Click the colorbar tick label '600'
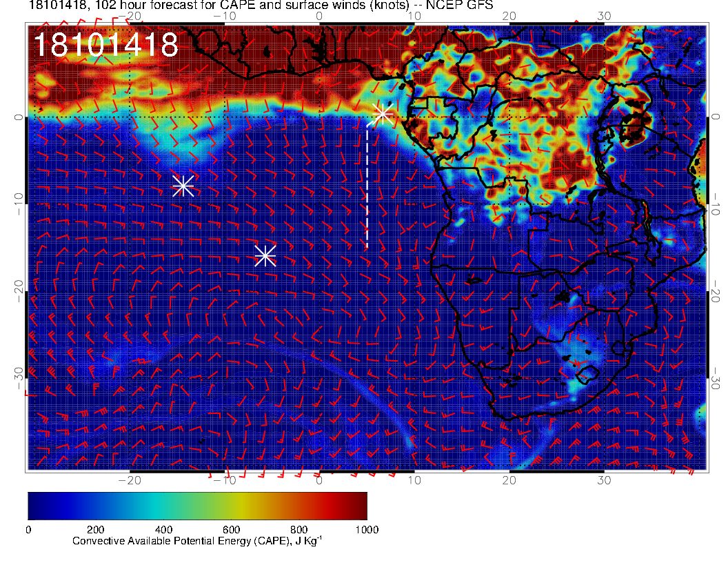This screenshot has width=728, height=563. pos(231,530)
